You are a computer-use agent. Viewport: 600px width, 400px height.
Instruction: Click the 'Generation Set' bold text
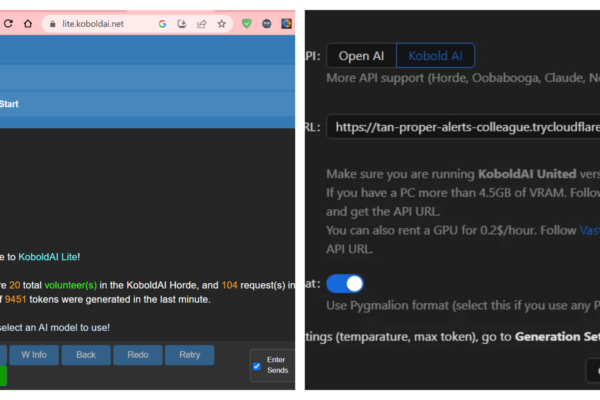click(x=558, y=337)
